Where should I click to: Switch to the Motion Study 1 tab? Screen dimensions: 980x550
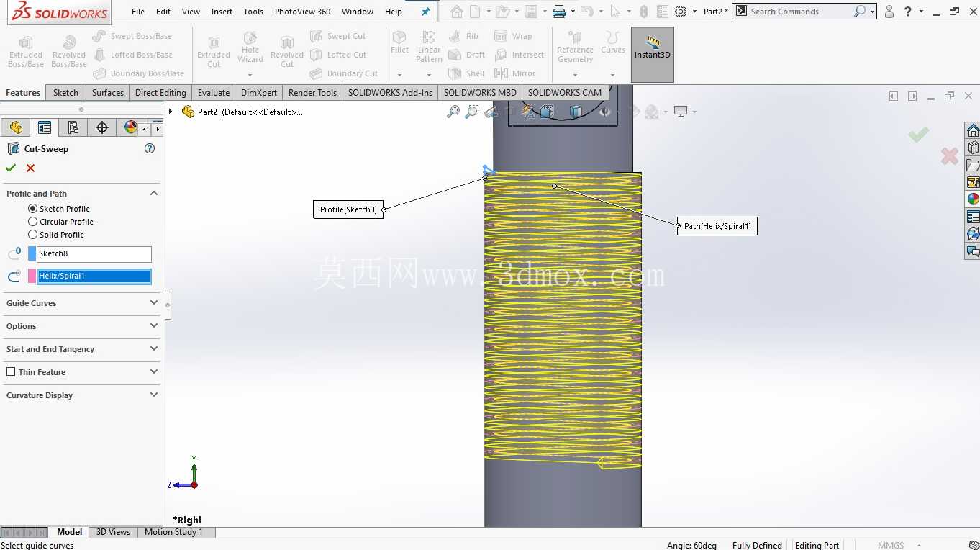(x=173, y=532)
